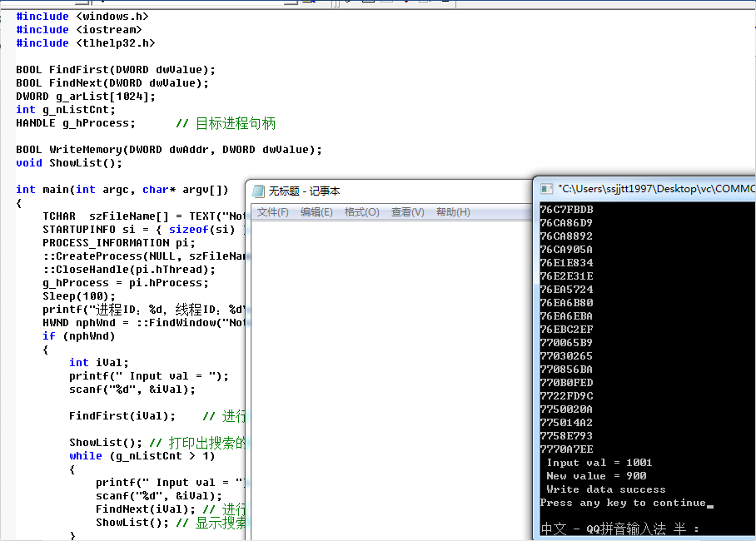Click address 76CA86D9 in the console
The image size is (756, 541).
click(566, 223)
